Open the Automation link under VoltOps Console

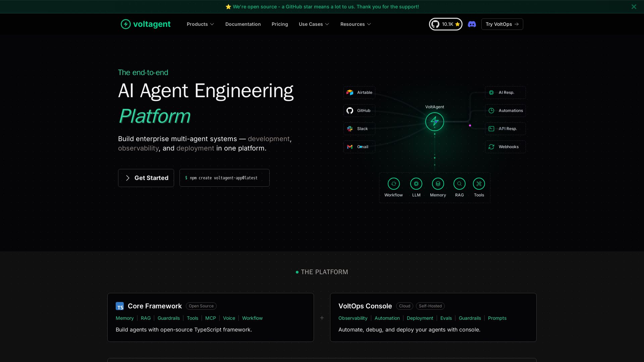pos(387,318)
